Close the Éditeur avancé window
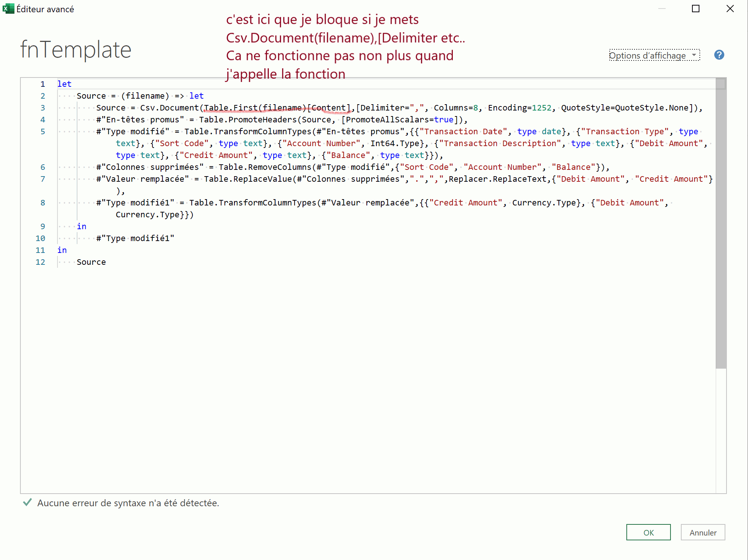 (730, 9)
